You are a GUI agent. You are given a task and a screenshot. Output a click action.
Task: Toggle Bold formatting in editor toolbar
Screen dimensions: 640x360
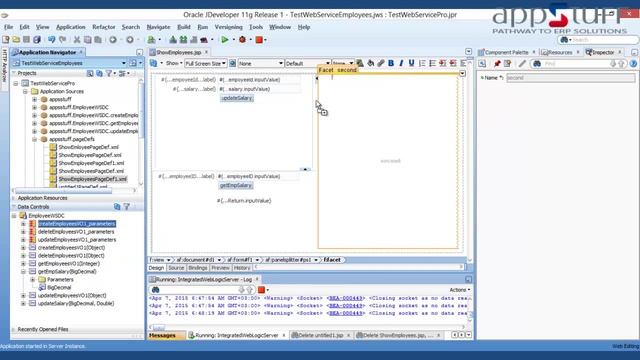pyautogui.click(x=391, y=63)
